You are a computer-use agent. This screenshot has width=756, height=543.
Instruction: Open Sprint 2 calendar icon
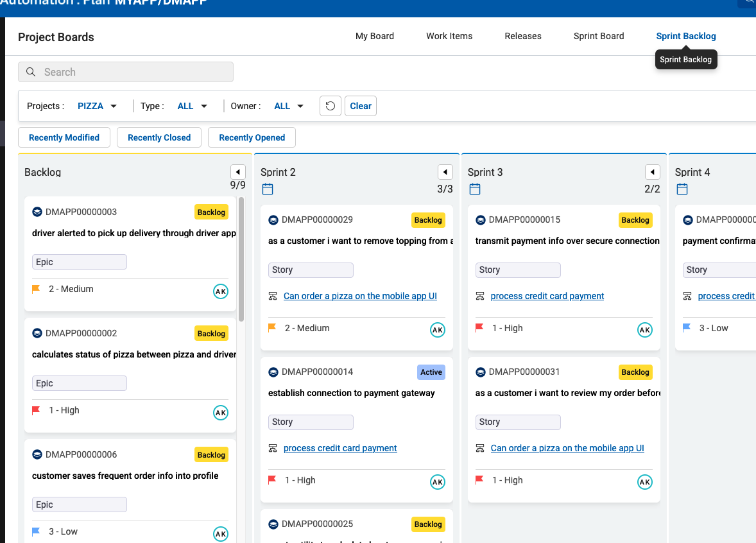(x=268, y=189)
